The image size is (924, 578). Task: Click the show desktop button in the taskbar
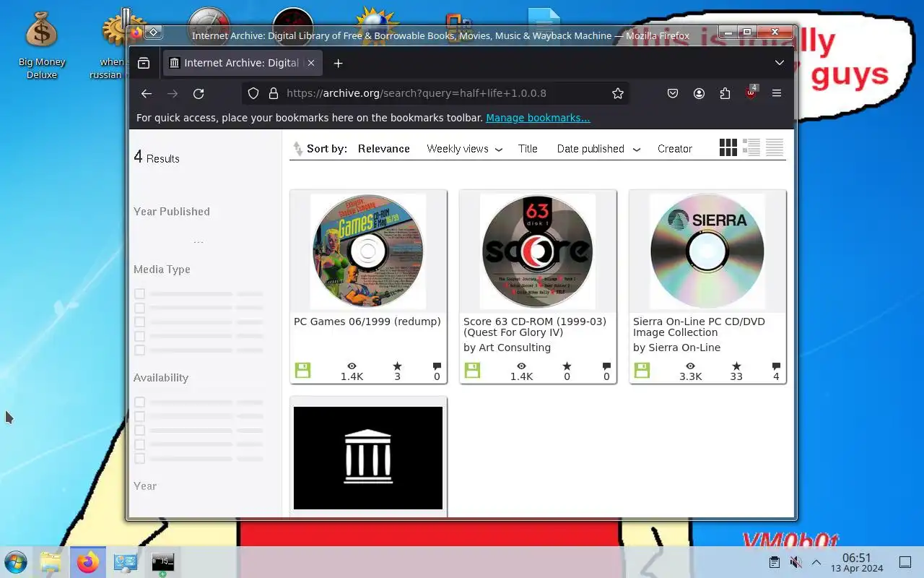[905, 562]
